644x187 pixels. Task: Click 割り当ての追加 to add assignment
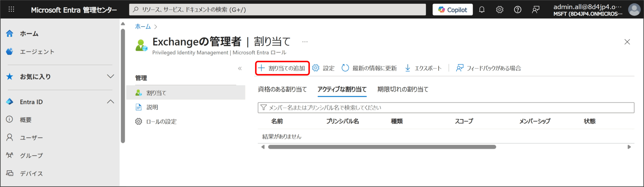pyautogui.click(x=282, y=68)
